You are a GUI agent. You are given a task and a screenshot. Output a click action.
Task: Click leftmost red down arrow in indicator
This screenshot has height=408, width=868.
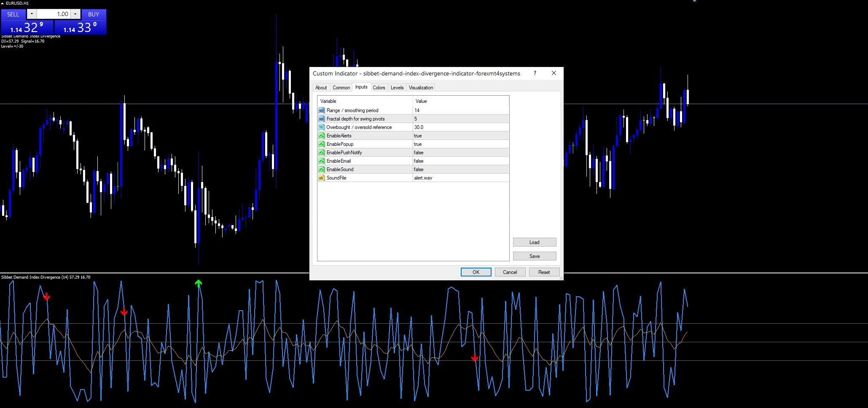tap(47, 297)
